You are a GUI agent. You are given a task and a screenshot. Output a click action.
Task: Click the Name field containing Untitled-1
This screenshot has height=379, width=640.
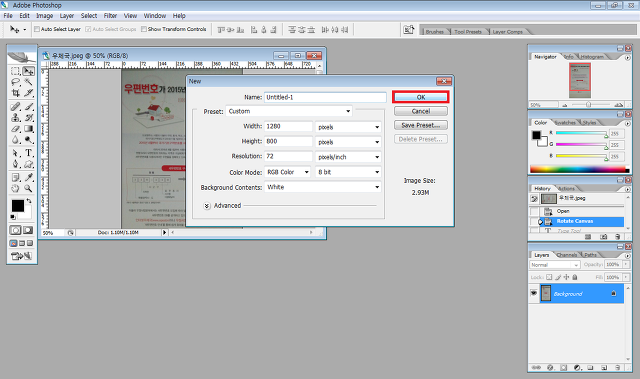pos(325,97)
